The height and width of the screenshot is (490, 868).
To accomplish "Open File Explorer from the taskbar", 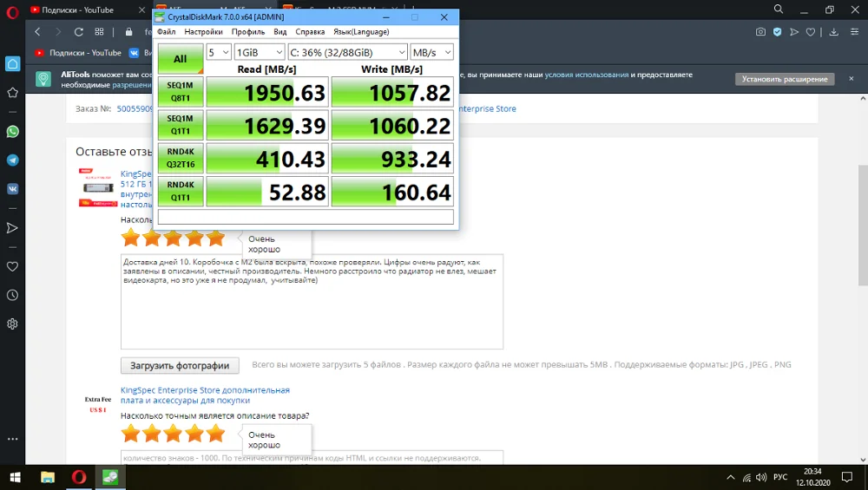I will click(48, 477).
